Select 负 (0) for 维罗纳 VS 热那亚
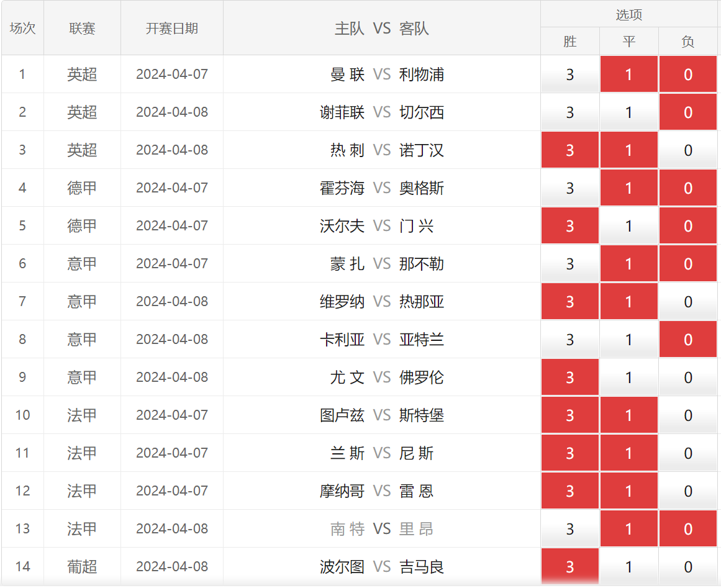The image size is (721, 588). coord(688,301)
